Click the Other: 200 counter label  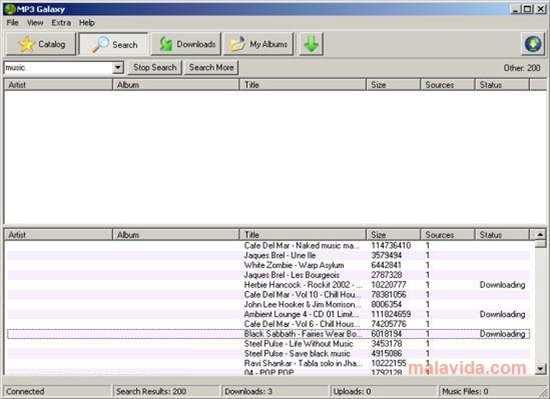tap(522, 68)
